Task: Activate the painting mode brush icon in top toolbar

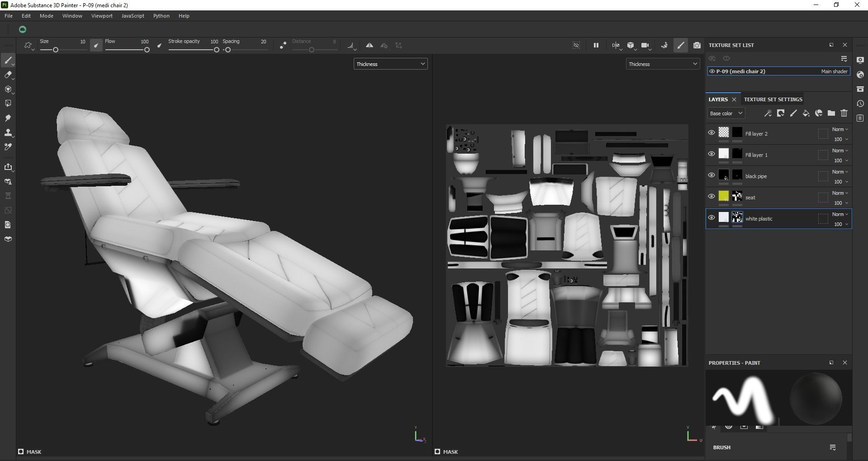Action: tap(680, 45)
